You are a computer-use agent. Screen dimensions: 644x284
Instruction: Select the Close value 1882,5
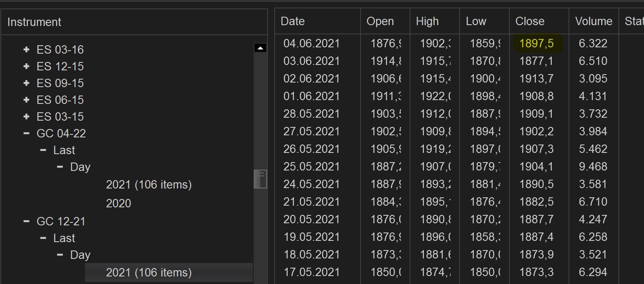[537, 202]
